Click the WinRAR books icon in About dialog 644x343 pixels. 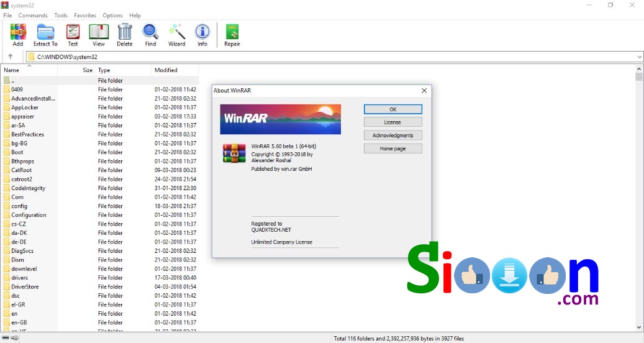[234, 153]
